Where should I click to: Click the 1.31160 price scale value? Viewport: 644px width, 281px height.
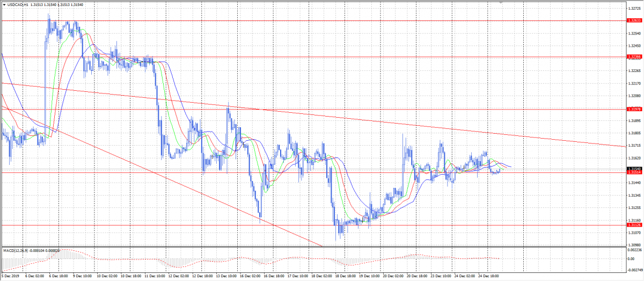[634, 220]
